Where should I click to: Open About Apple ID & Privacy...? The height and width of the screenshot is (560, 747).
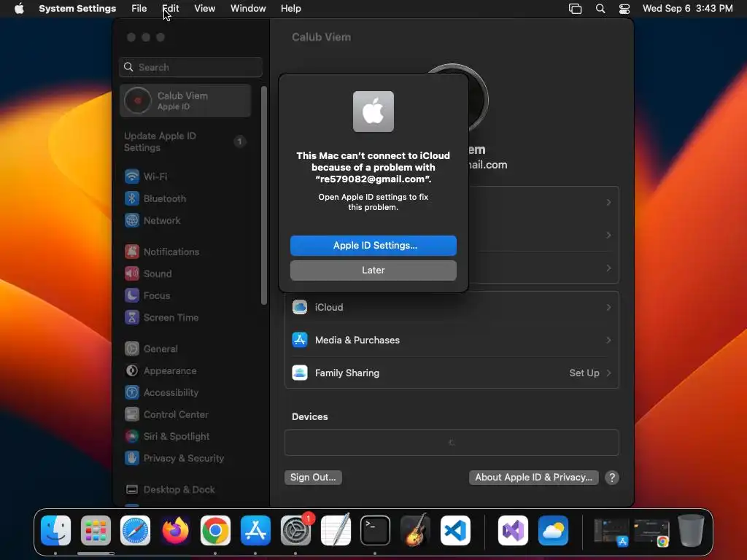coord(533,477)
